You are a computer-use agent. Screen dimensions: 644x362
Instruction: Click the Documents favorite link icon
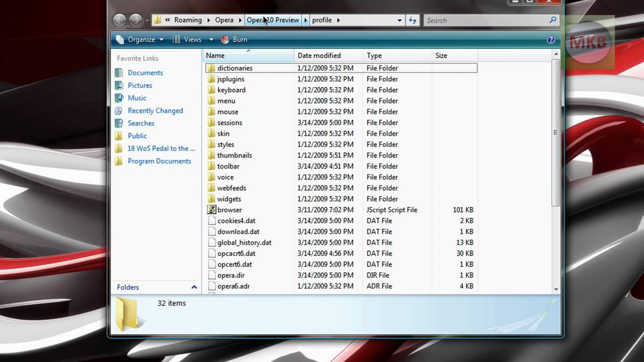point(119,73)
